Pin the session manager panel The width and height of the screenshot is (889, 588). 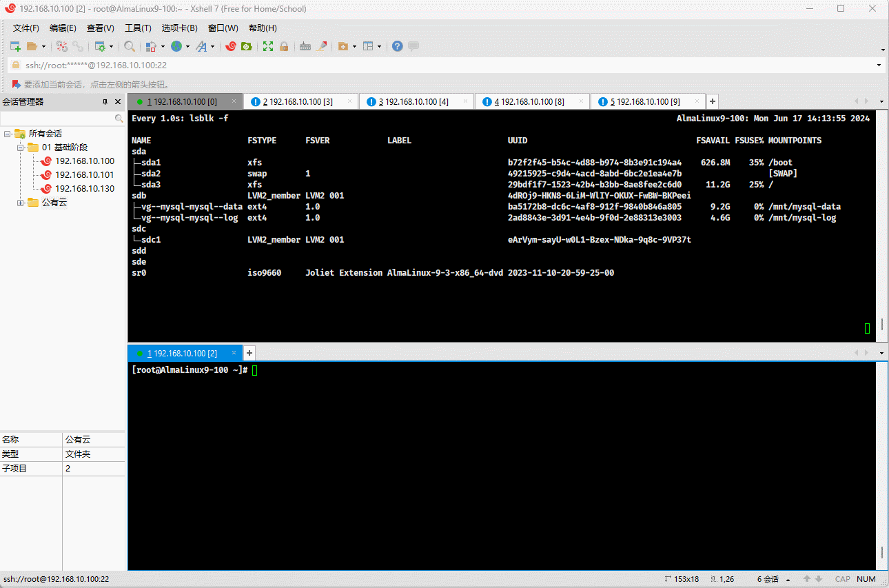point(105,101)
